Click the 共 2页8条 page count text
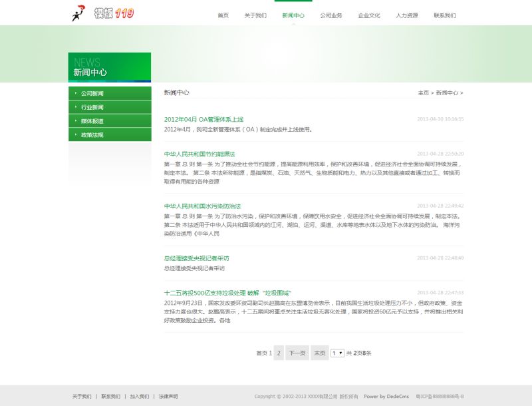 [358, 353]
